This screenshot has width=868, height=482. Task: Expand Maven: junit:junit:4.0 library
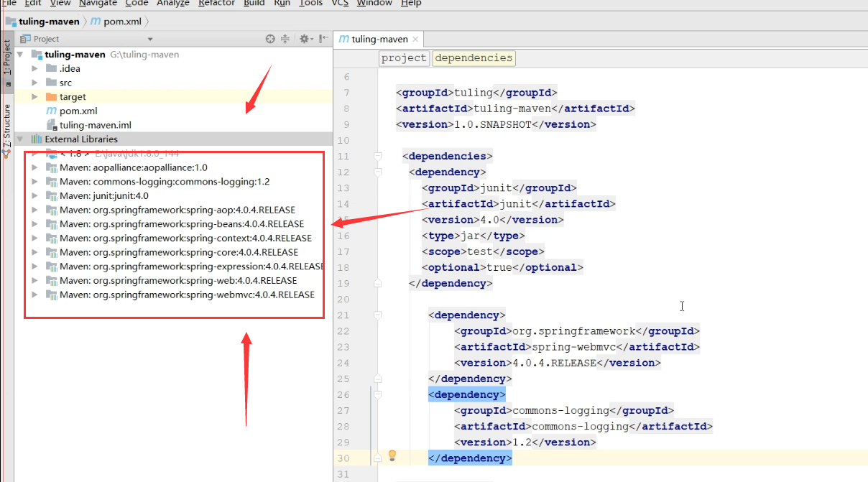click(x=34, y=195)
